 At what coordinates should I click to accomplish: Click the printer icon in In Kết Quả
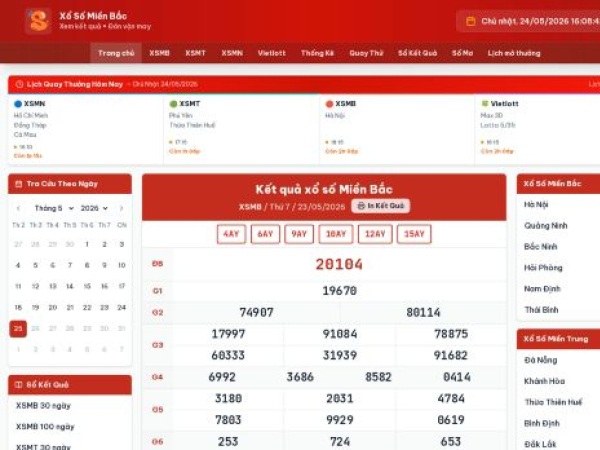point(361,206)
